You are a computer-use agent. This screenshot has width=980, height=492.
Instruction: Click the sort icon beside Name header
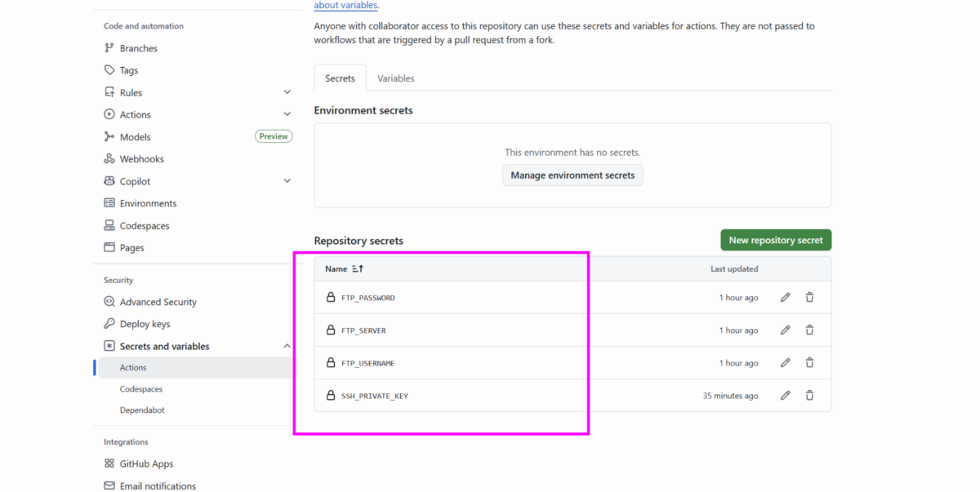358,269
